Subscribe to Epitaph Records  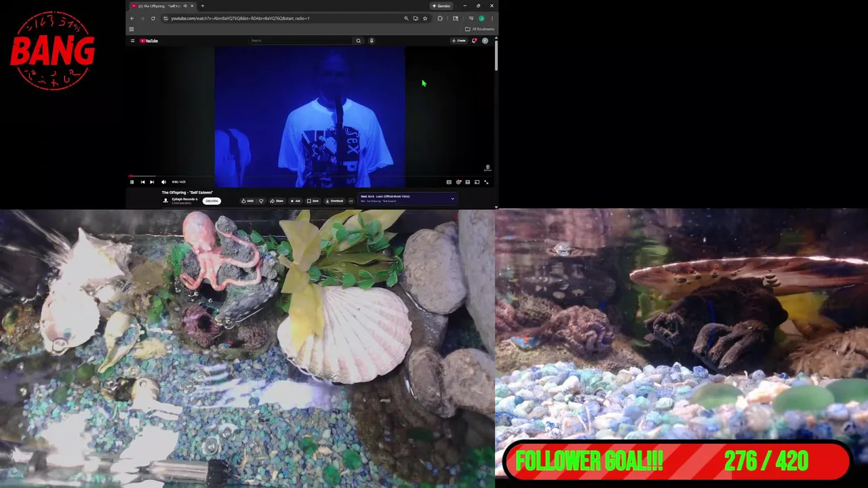point(212,201)
